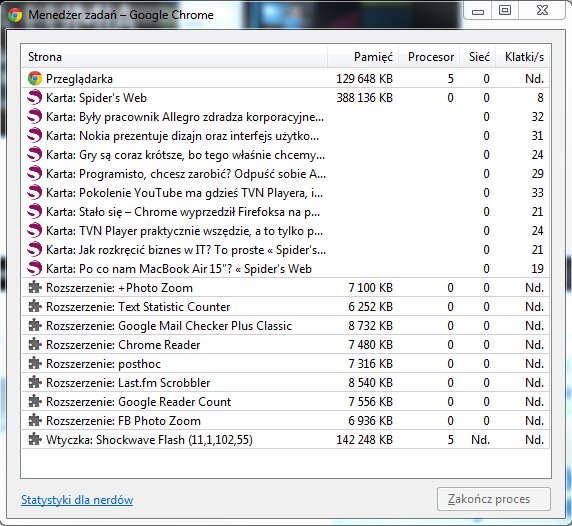The width and height of the screenshot is (572, 526).
Task: Click the favicon of the Programisto, chcesz zarobić tab
Action: (35, 173)
